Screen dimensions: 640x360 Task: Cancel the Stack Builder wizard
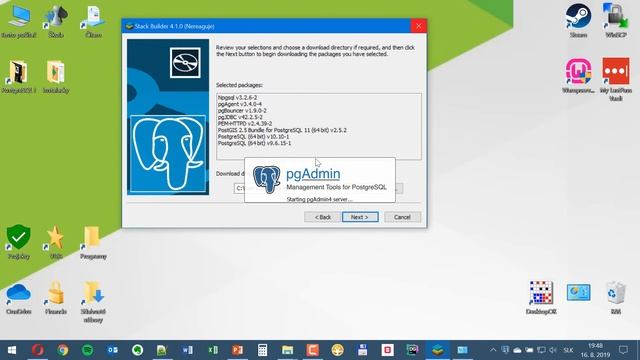(402, 217)
